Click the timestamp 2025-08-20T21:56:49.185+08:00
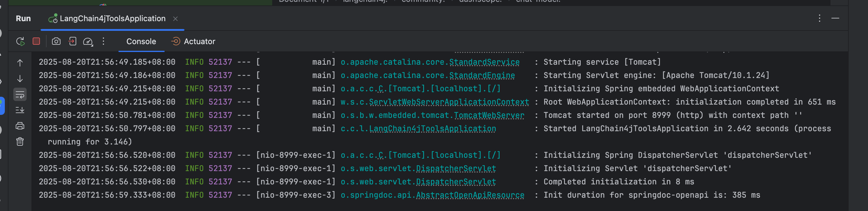Image resolution: width=868 pixels, height=211 pixels. (107, 62)
